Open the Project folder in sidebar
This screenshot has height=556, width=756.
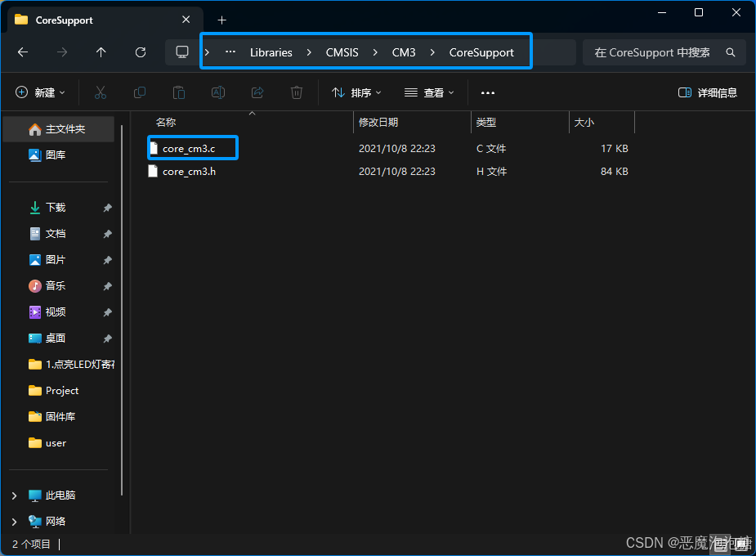click(x=53, y=391)
